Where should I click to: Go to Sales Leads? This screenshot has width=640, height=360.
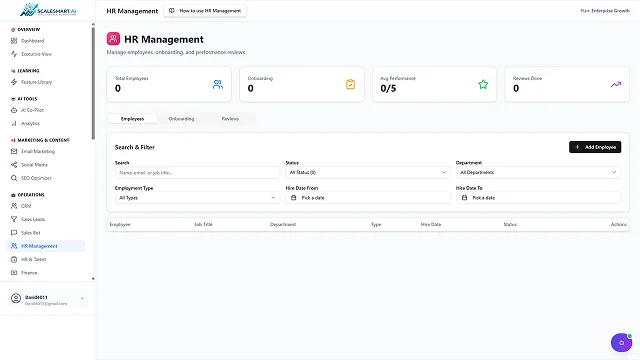[45, 219]
